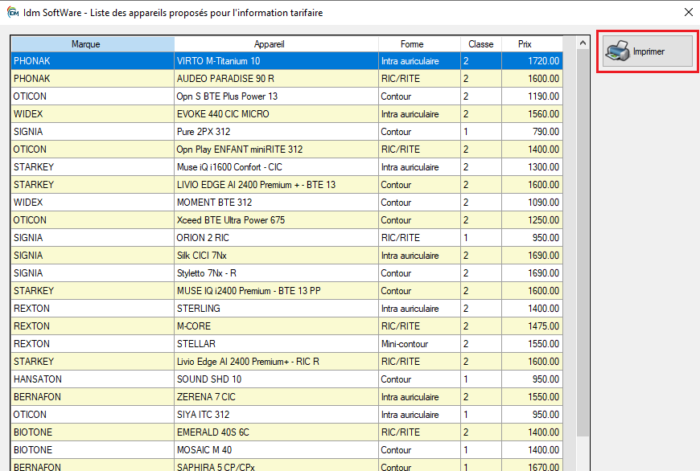Image resolution: width=700 pixels, height=471 pixels.
Task: Sort by the Marque column header
Action: click(x=92, y=44)
